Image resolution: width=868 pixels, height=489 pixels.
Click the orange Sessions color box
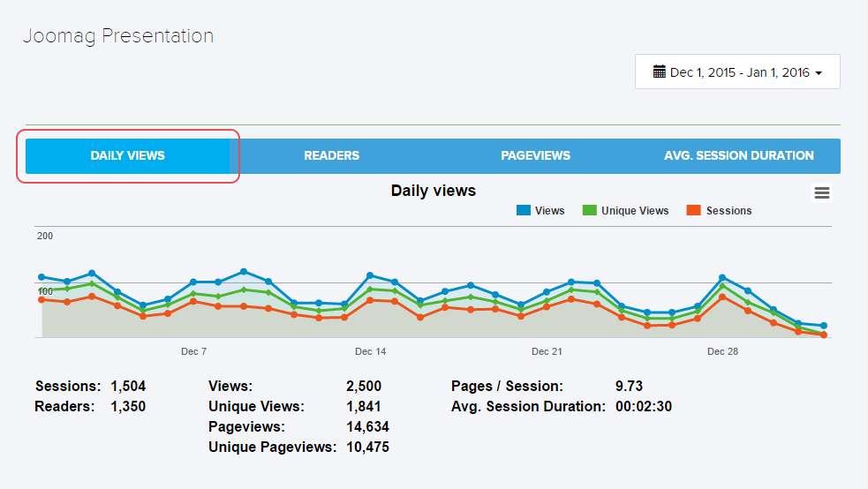click(693, 211)
